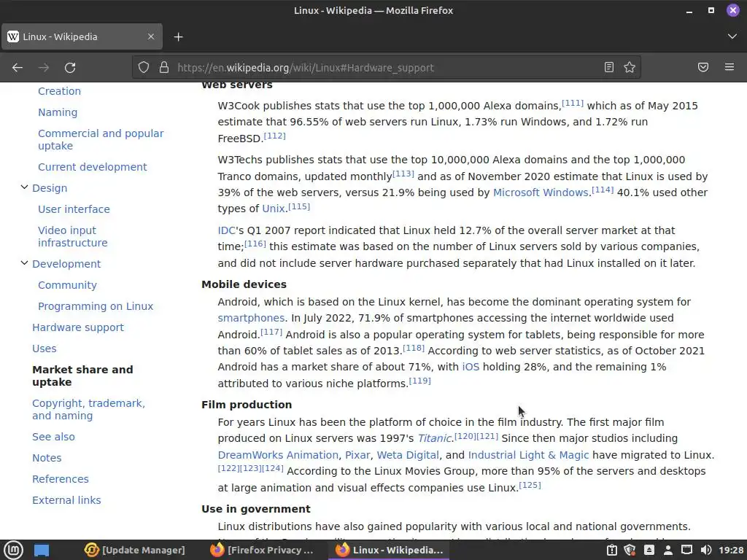Open Development link in contents

(66, 264)
